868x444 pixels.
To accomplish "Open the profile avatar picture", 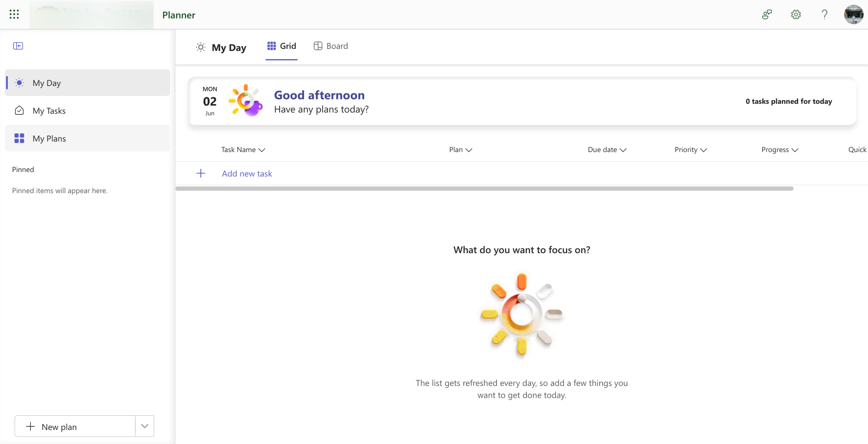I will coord(853,14).
